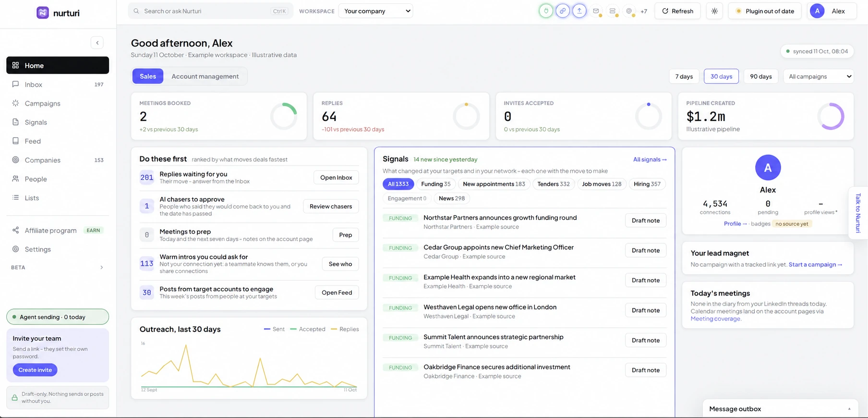Screen dimensions: 868x418
Task: Click the Review chasers button
Action: (331, 207)
